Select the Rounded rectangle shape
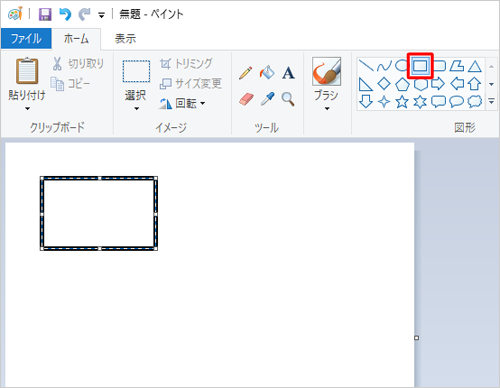This screenshot has height=388, width=500. [439, 66]
